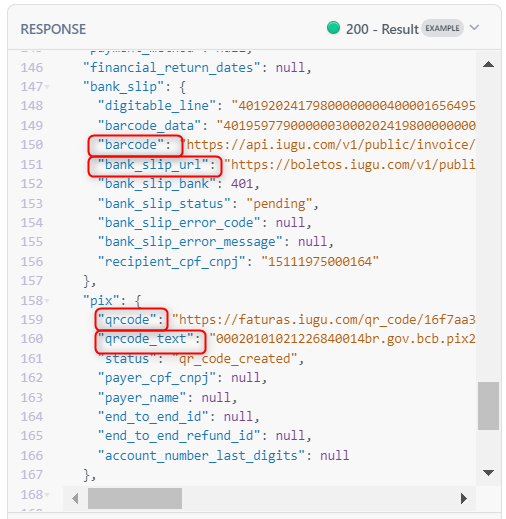Click the br.gov.bcb.pix qrcode text value
The image size is (506, 519).
(342, 339)
